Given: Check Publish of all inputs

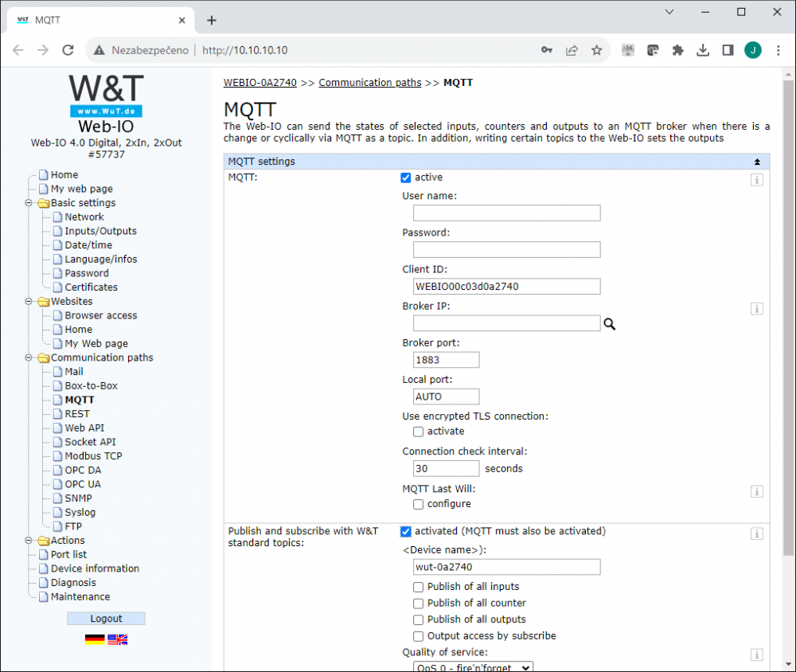Looking at the screenshot, I should [x=418, y=587].
